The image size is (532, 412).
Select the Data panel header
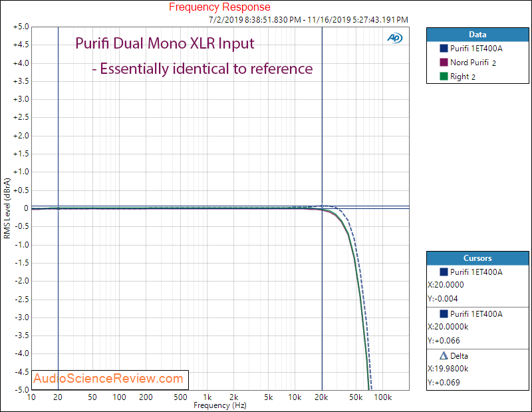tap(477, 35)
